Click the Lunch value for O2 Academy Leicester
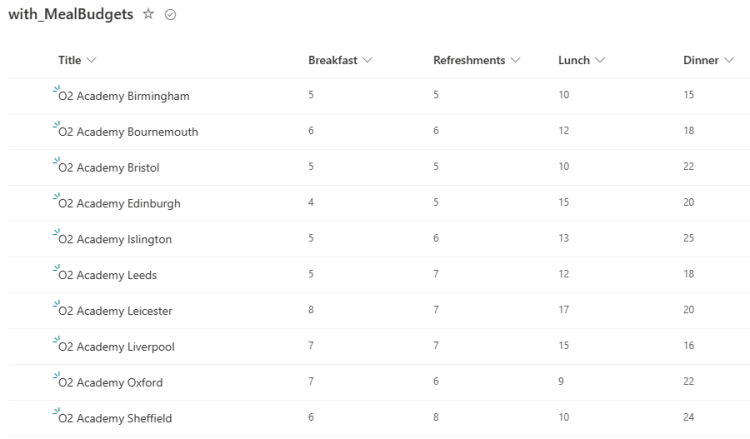 pyautogui.click(x=563, y=310)
